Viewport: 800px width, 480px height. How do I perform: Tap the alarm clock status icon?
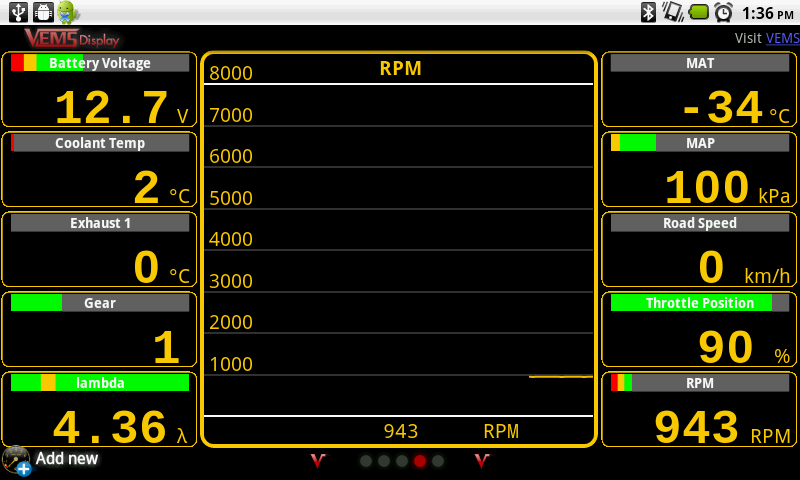click(724, 12)
